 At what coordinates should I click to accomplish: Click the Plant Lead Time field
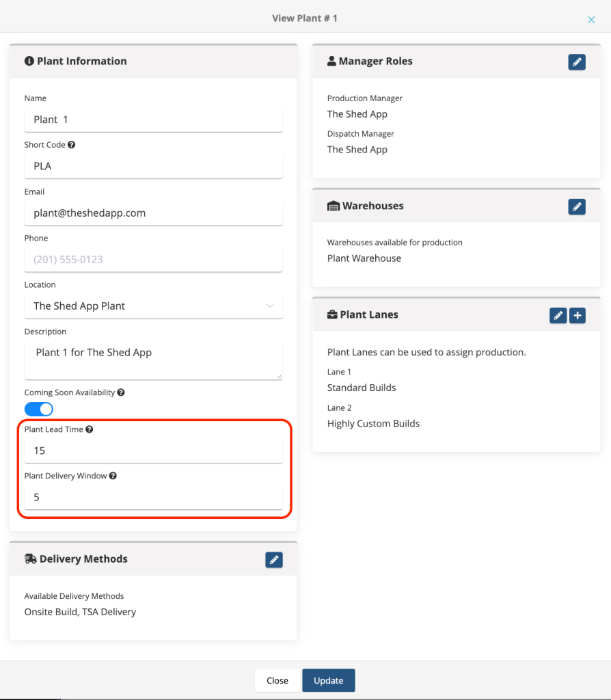point(153,450)
